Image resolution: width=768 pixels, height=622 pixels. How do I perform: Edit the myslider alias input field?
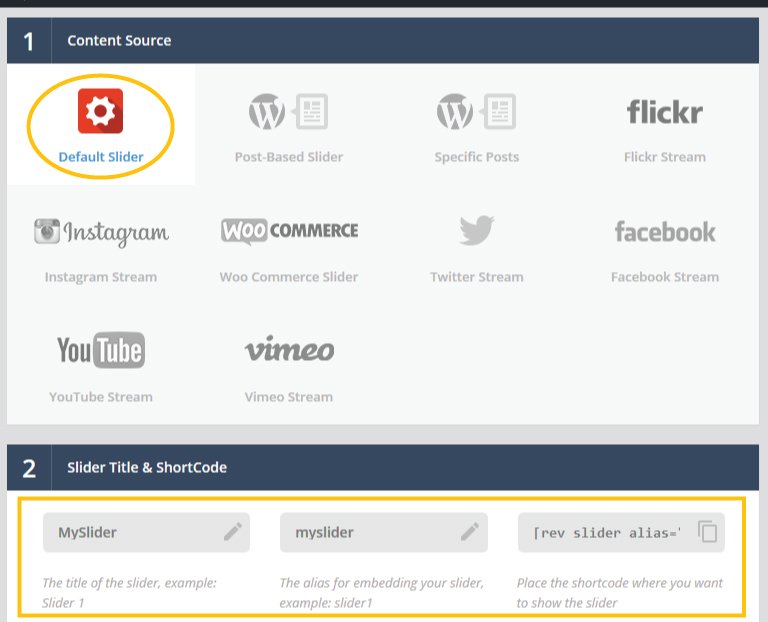(x=384, y=532)
